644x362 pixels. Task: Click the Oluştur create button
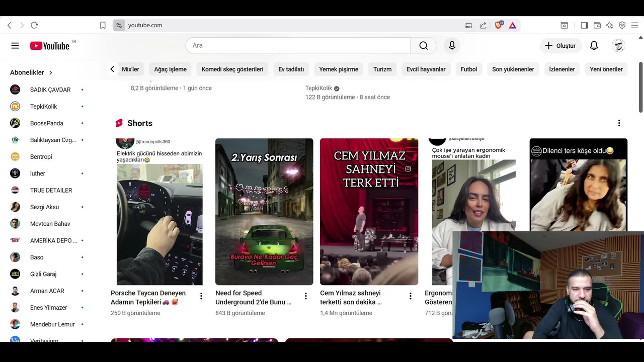560,46
